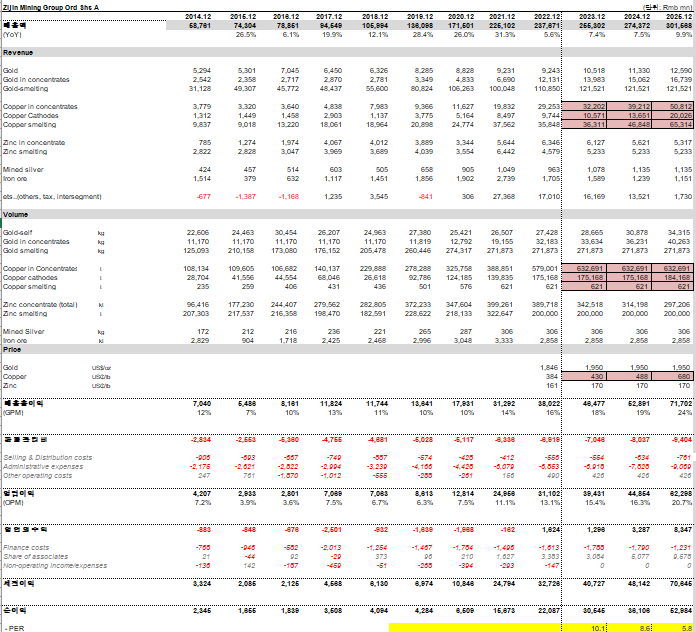Select the 322,647 Zinc smelting volume cell

coord(502,314)
